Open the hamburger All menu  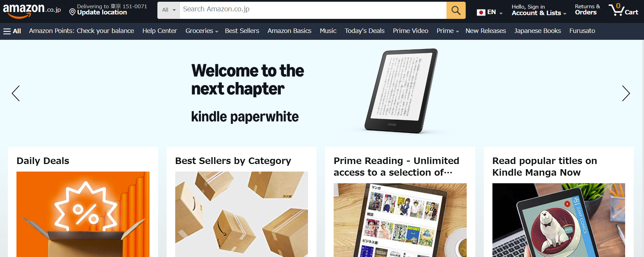[x=12, y=31]
